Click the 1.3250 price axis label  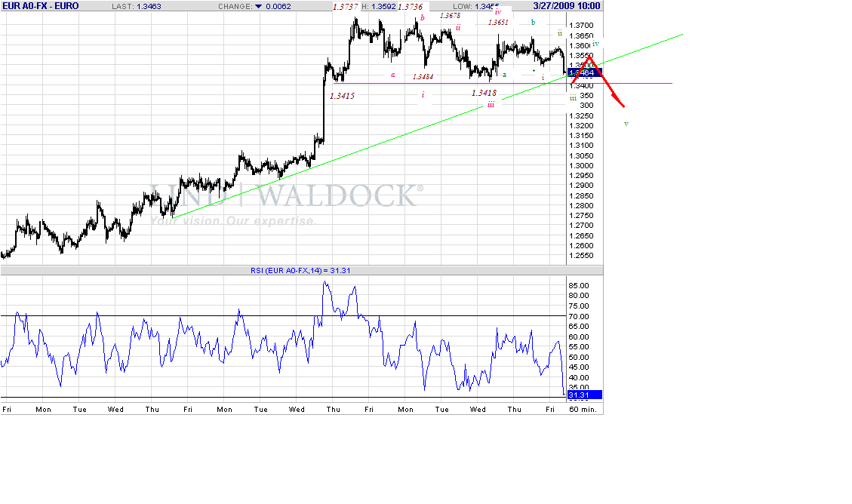[581, 115]
